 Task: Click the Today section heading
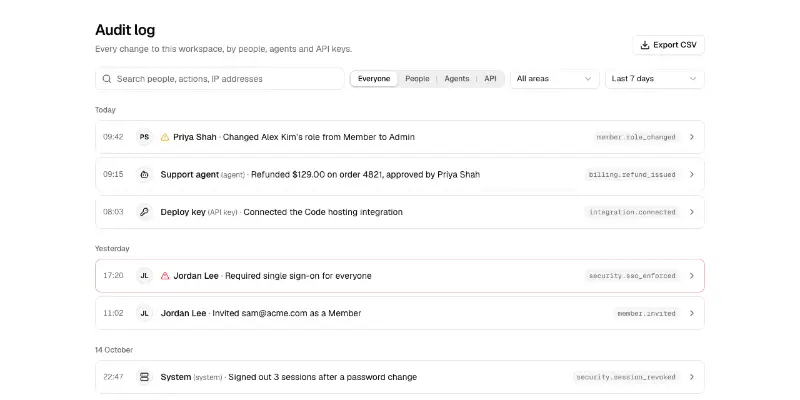[105, 110]
